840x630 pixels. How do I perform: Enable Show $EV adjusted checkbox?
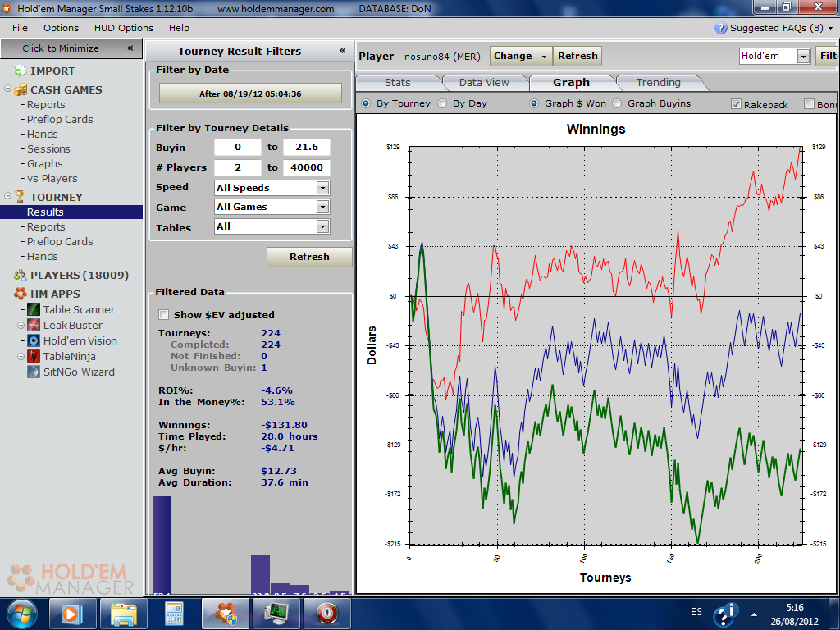[163, 314]
